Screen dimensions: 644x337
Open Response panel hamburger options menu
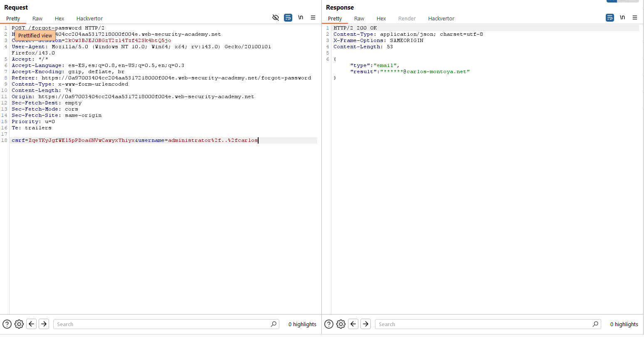point(635,17)
